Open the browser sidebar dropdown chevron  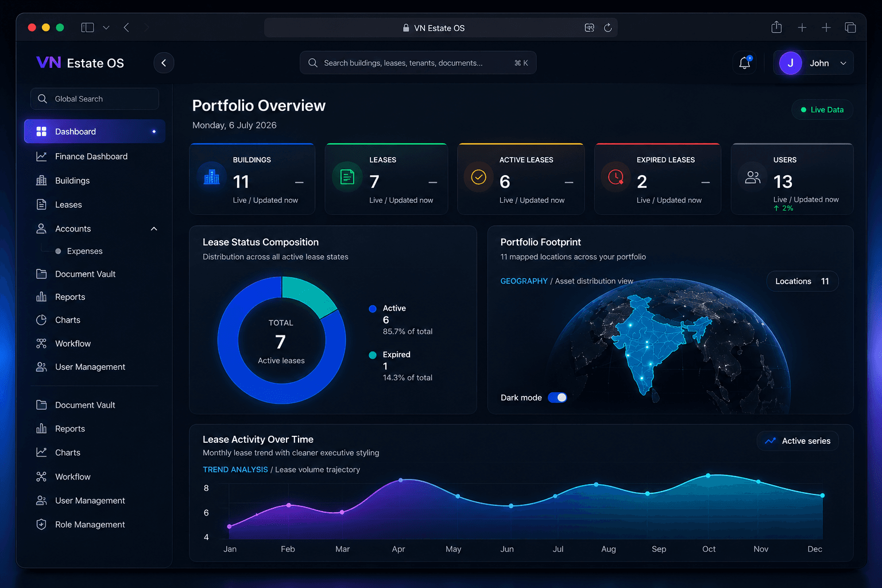click(x=106, y=28)
